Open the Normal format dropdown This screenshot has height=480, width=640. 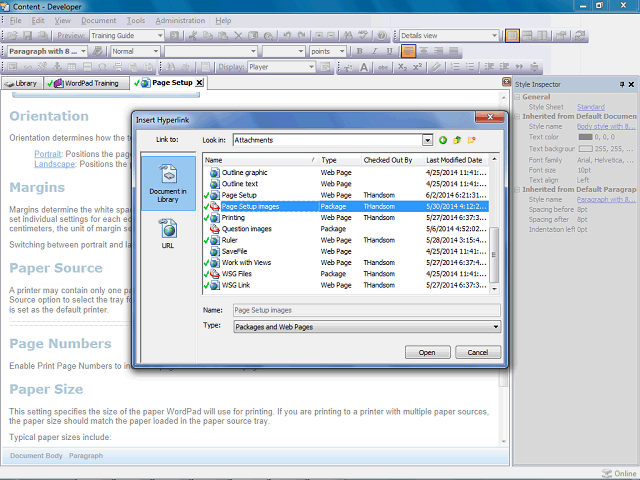click(156, 51)
